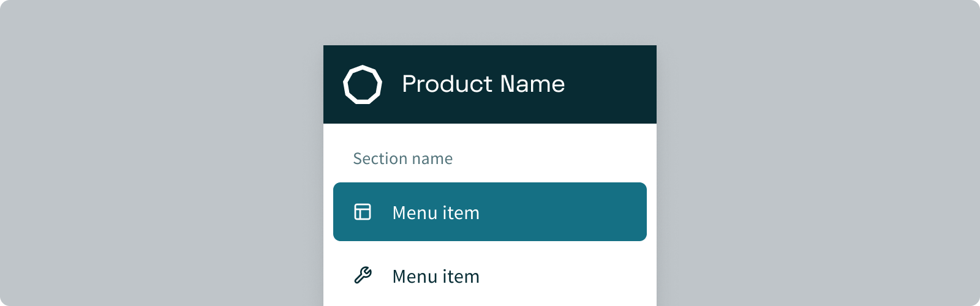The width and height of the screenshot is (980, 306).
Task: Click the layout icon in highlighted menu item
Action: pyautogui.click(x=363, y=212)
